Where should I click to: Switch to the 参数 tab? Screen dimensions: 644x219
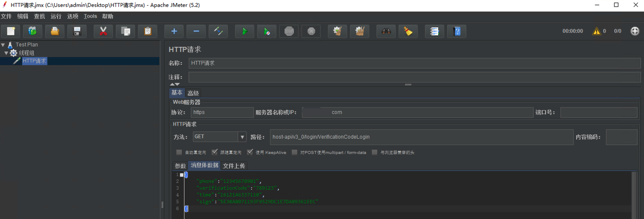click(x=180, y=166)
